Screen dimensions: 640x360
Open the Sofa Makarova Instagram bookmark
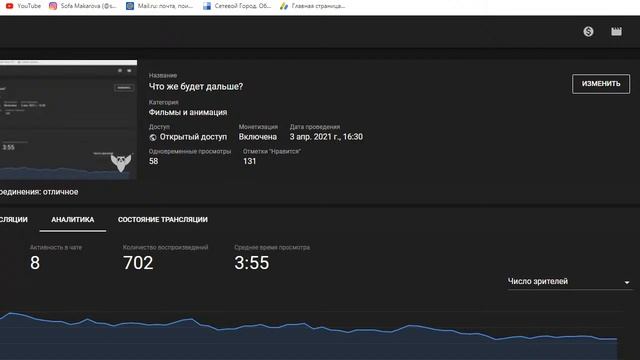[82, 6]
